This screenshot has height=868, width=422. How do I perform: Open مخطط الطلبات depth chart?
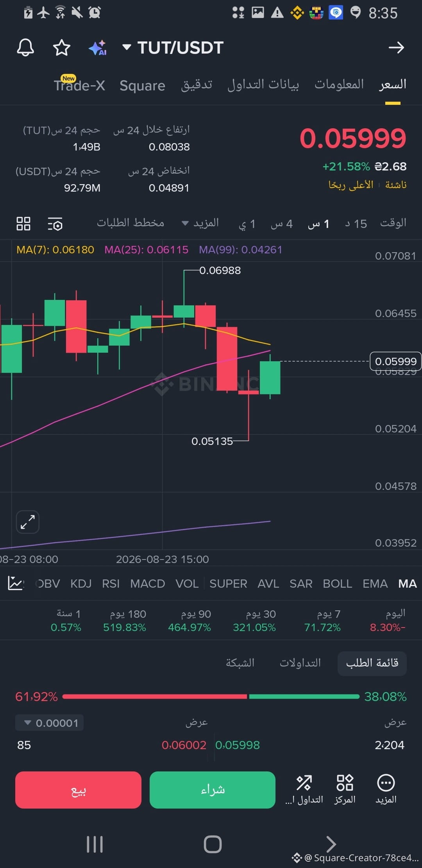click(131, 223)
